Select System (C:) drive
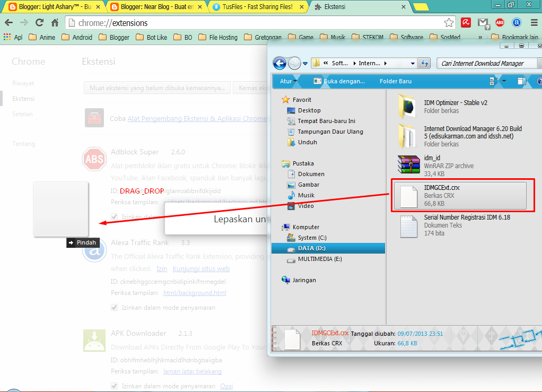Image resolution: width=542 pixels, height=392 pixels. [307, 238]
